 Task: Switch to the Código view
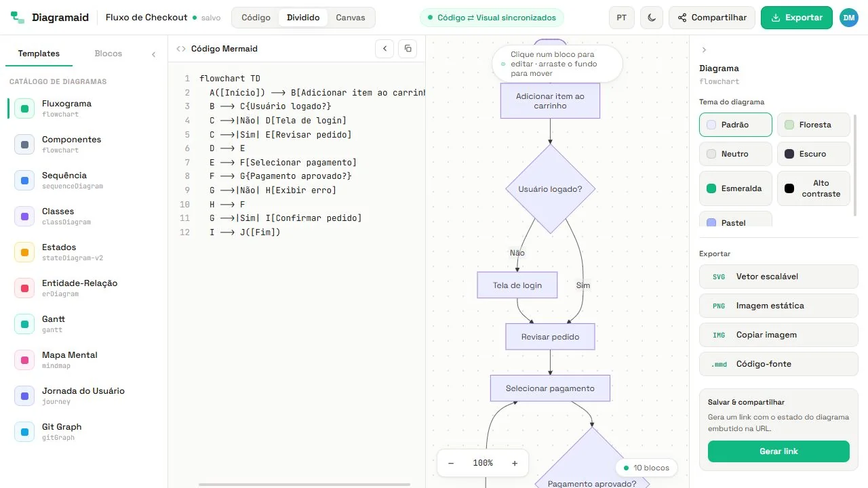tap(256, 18)
